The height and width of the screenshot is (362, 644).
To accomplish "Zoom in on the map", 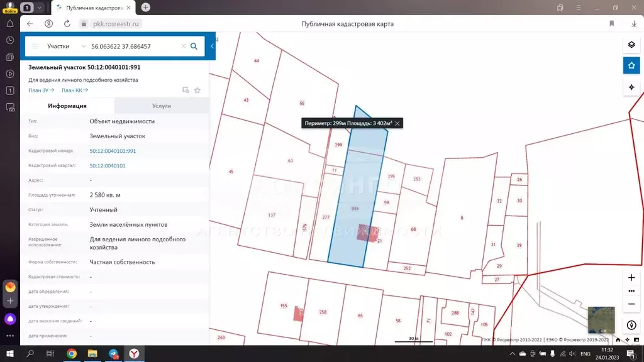I will point(631,277).
